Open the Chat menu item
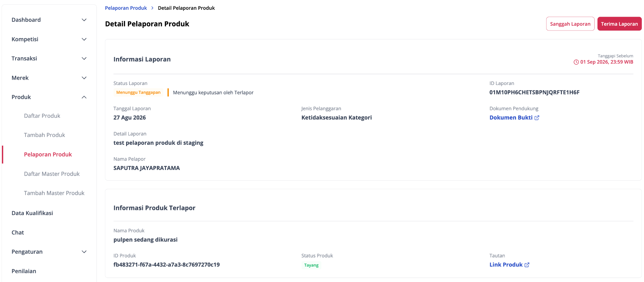The image size is (644, 282). tap(18, 233)
